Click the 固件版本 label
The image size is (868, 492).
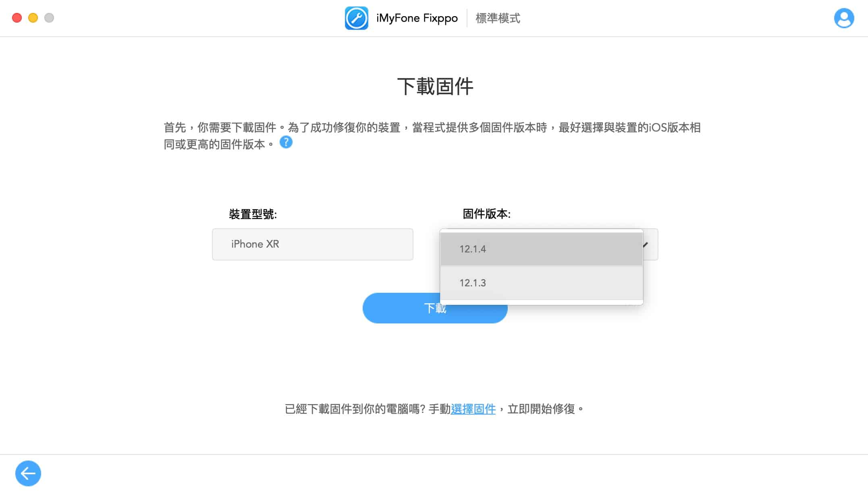(x=486, y=214)
